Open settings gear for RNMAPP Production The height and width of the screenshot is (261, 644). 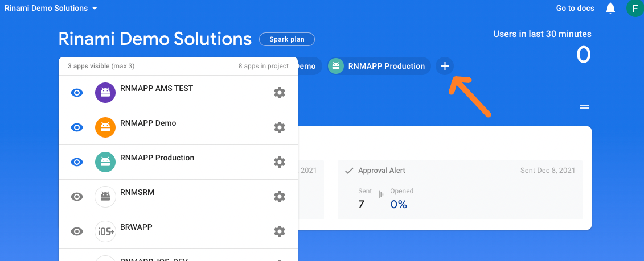279,162
